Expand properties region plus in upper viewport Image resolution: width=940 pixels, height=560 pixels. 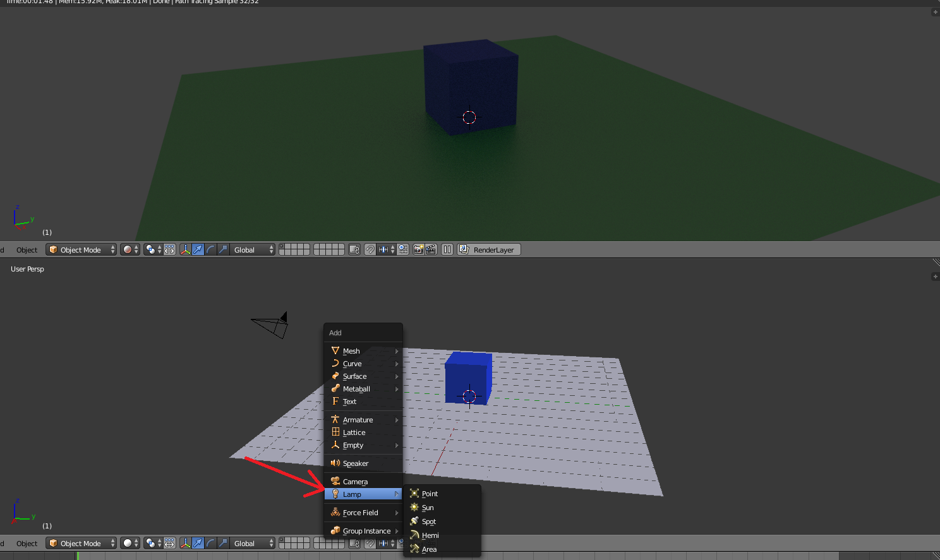click(935, 12)
